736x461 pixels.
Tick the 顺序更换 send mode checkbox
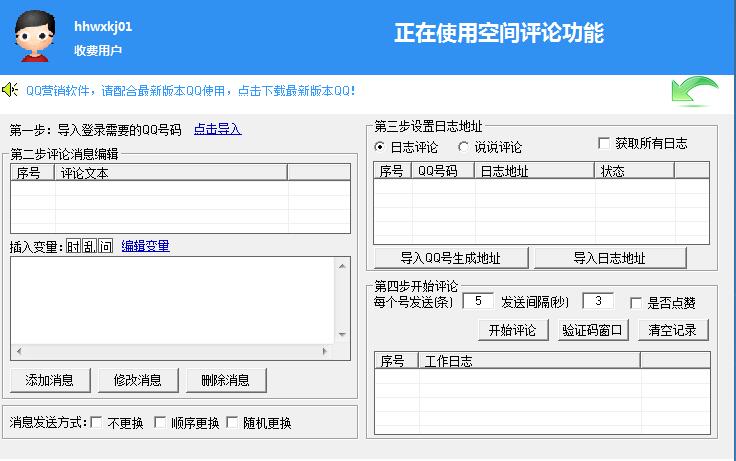160,422
